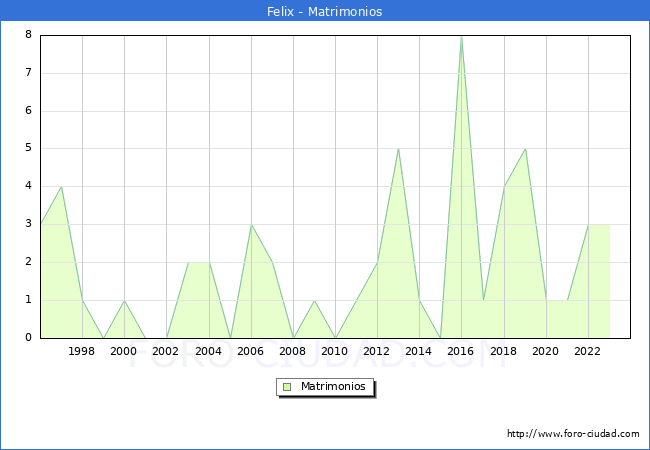Click the y-axis value 7
This screenshot has width=650, height=450.
pos(28,73)
